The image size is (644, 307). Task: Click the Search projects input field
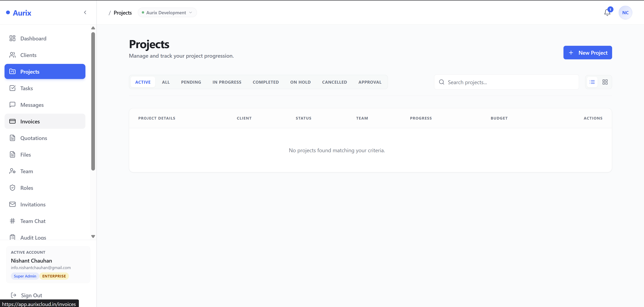coord(507,82)
